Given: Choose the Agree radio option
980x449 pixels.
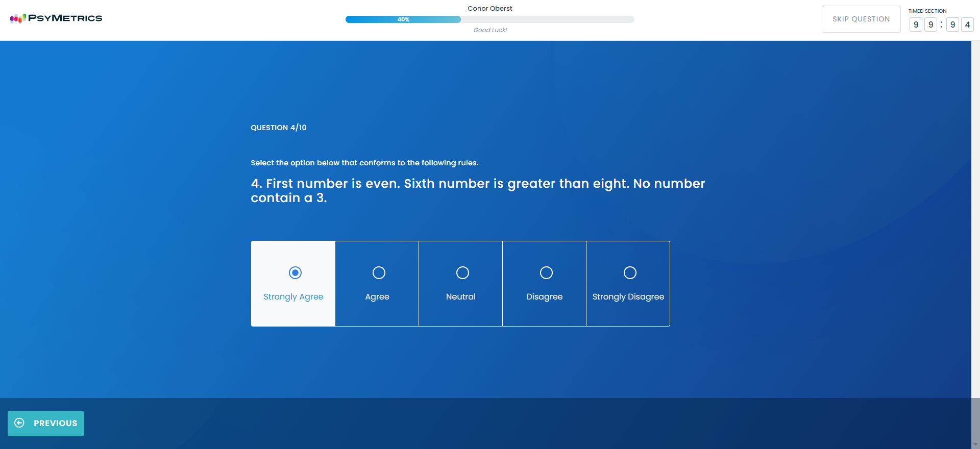Looking at the screenshot, I should point(379,273).
